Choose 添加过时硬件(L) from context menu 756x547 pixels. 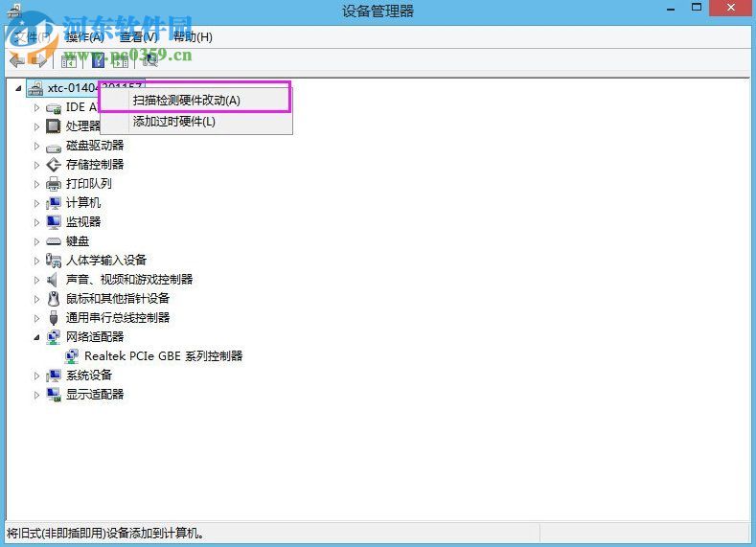click(x=195, y=122)
